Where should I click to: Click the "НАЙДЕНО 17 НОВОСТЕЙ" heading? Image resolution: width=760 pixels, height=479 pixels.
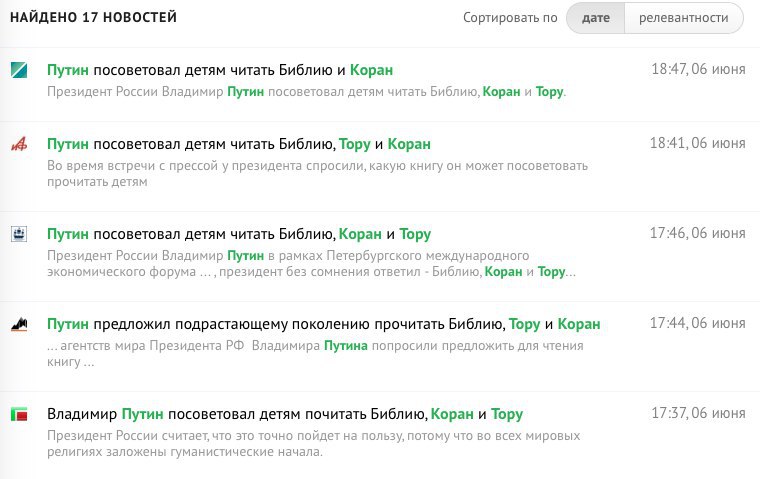pyautogui.click(x=94, y=17)
